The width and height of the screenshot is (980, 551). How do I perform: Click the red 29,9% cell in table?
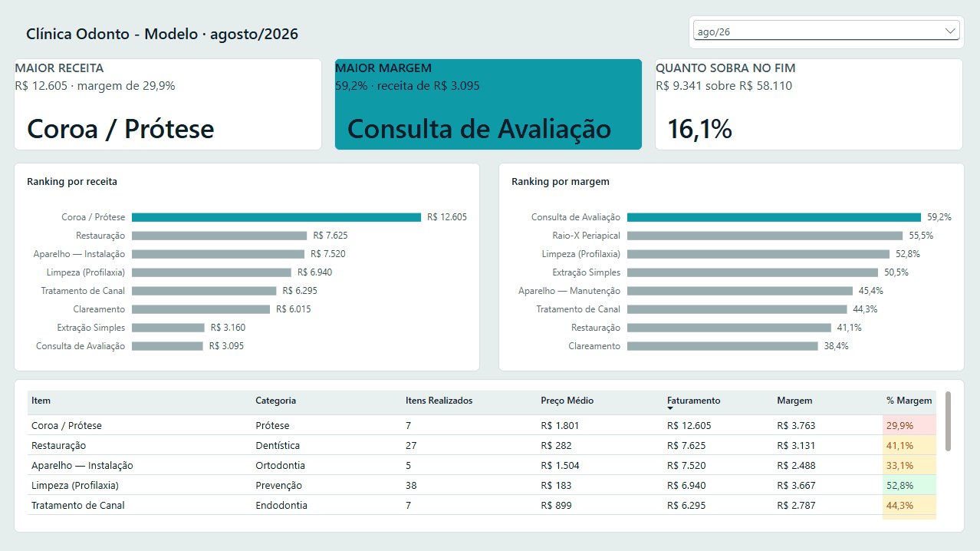pyautogui.click(x=909, y=425)
